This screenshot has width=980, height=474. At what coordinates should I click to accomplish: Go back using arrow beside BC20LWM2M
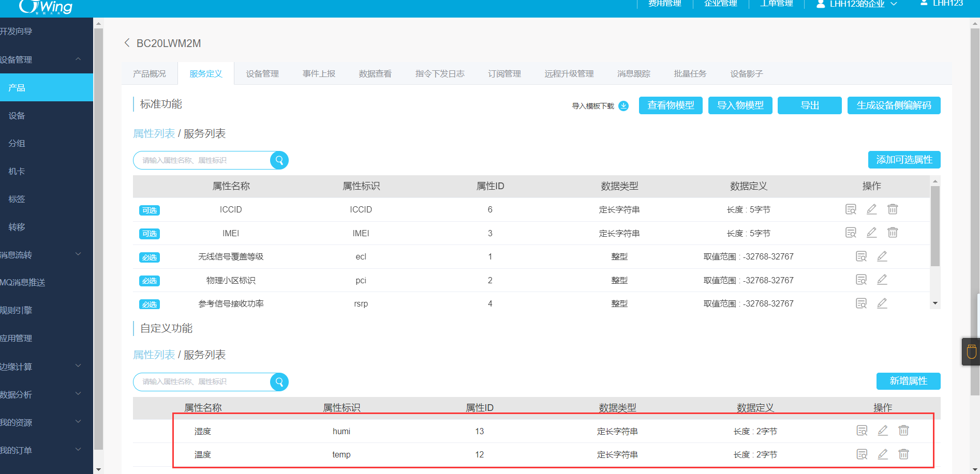click(x=127, y=43)
